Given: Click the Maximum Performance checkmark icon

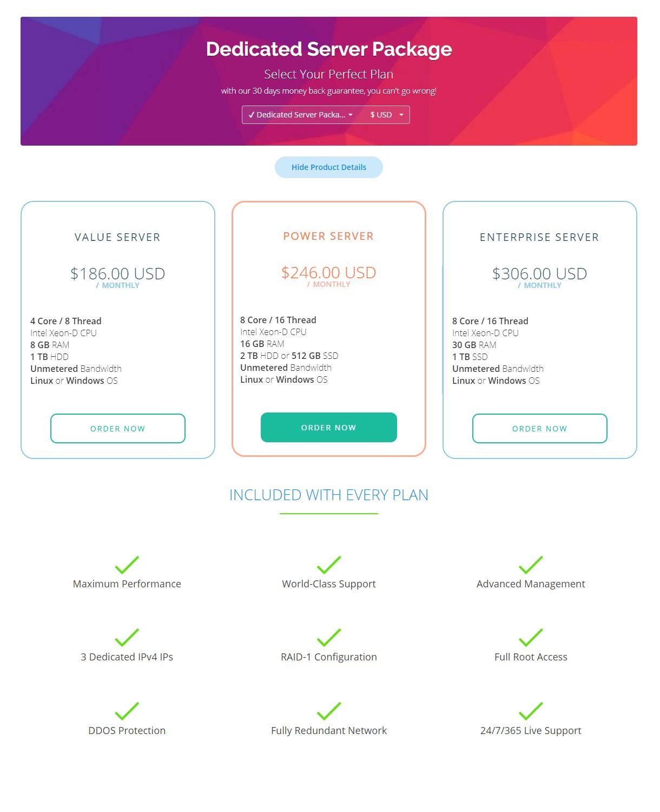Looking at the screenshot, I should [127, 565].
